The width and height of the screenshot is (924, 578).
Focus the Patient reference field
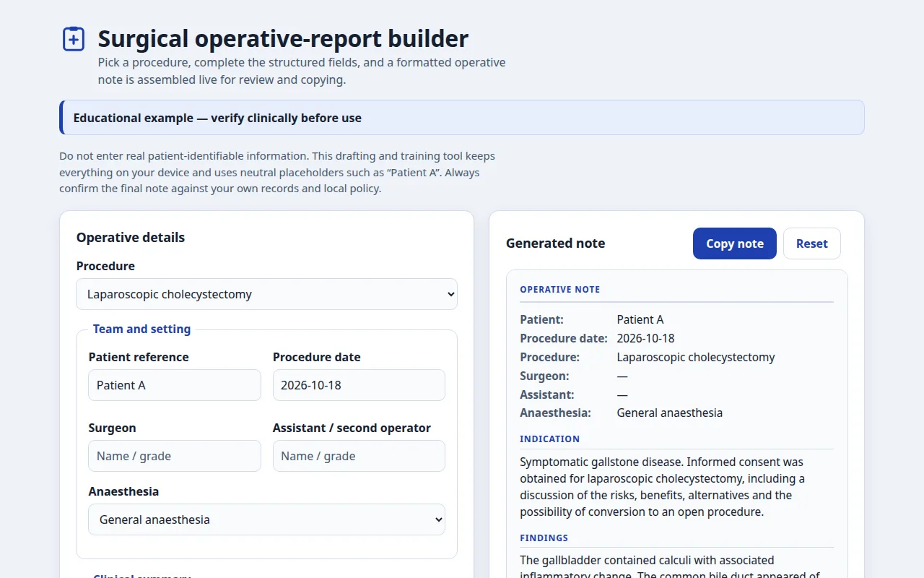coord(175,385)
